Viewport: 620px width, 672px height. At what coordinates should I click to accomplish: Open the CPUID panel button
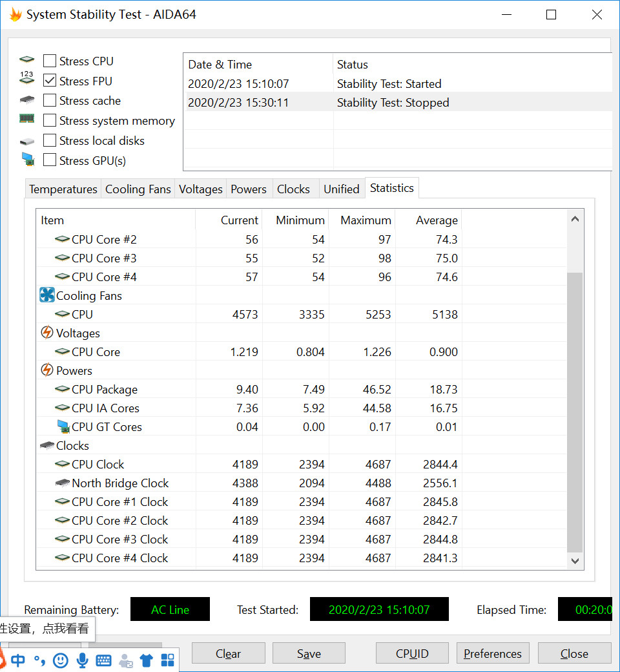click(412, 653)
